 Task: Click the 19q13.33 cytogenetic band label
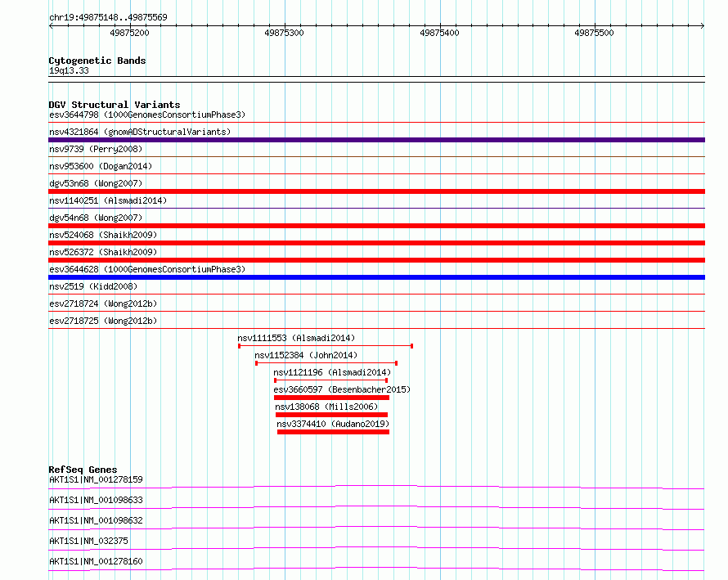pos(69,70)
